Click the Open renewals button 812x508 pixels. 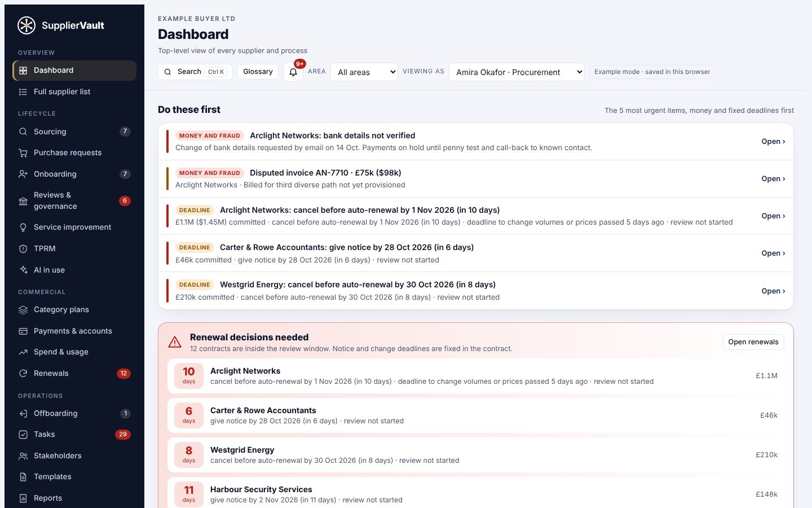tap(753, 342)
